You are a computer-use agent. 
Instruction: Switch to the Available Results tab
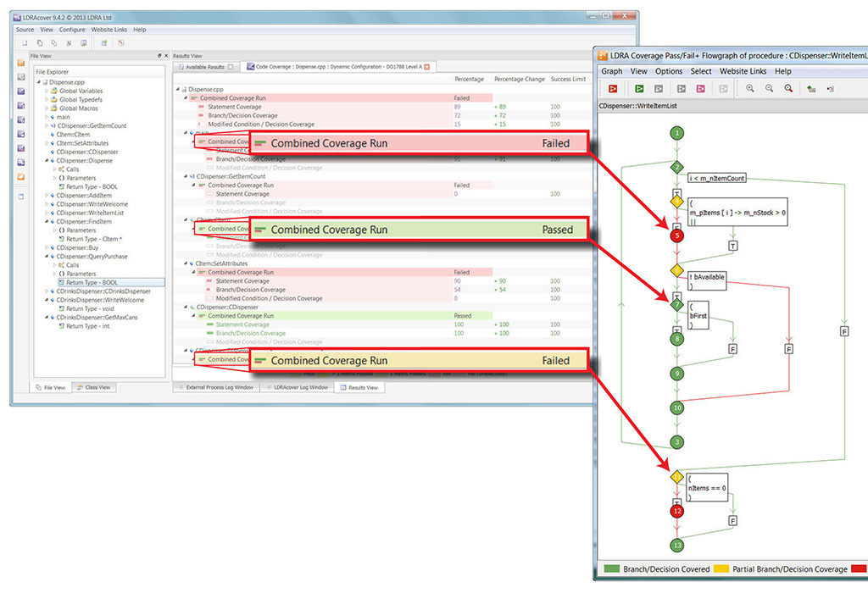click(205, 67)
